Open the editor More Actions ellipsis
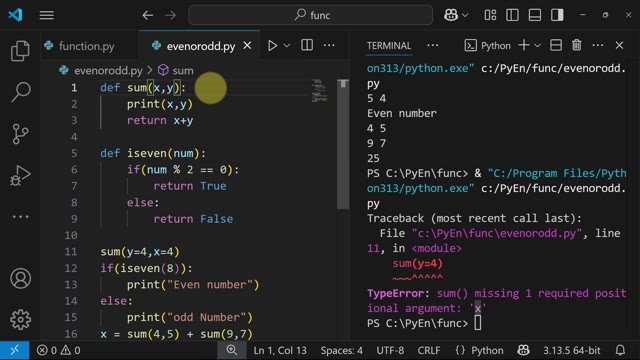The image size is (640, 360). click(x=329, y=45)
